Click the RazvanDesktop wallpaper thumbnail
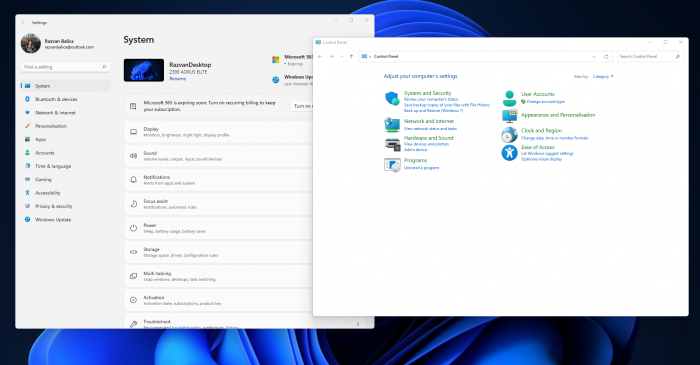Screen dimensions: 700x365 click(x=144, y=70)
